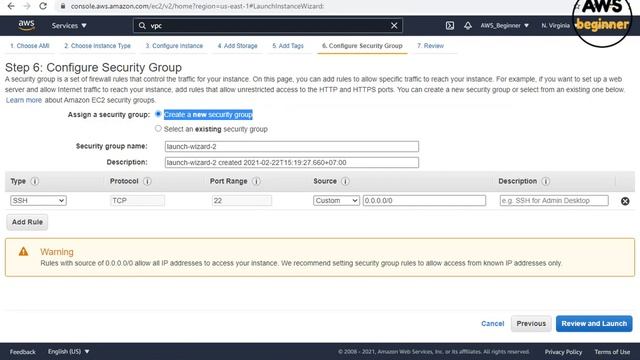Go to 3. Configure Instance step

coord(174,46)
